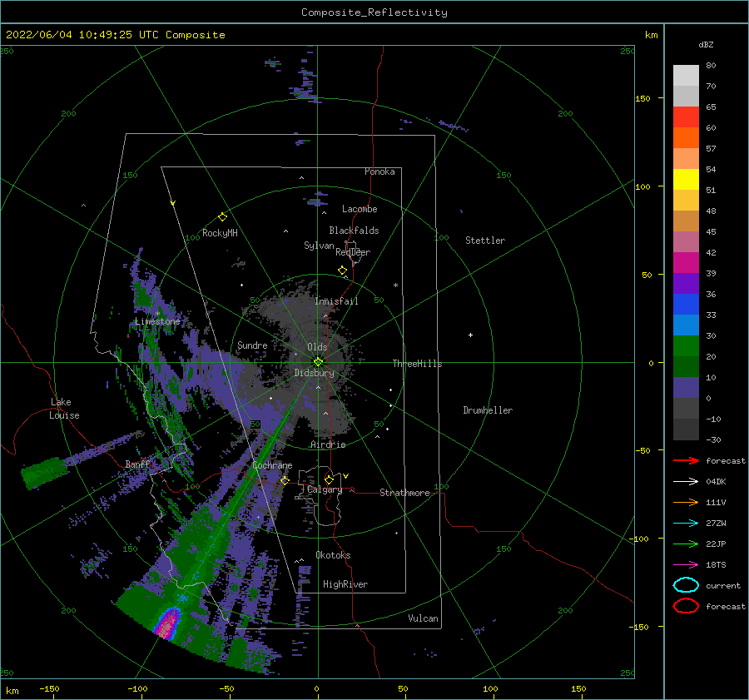Click the cyan current ellipse icon
Screen dimensions: 749x700
(686, 585)
